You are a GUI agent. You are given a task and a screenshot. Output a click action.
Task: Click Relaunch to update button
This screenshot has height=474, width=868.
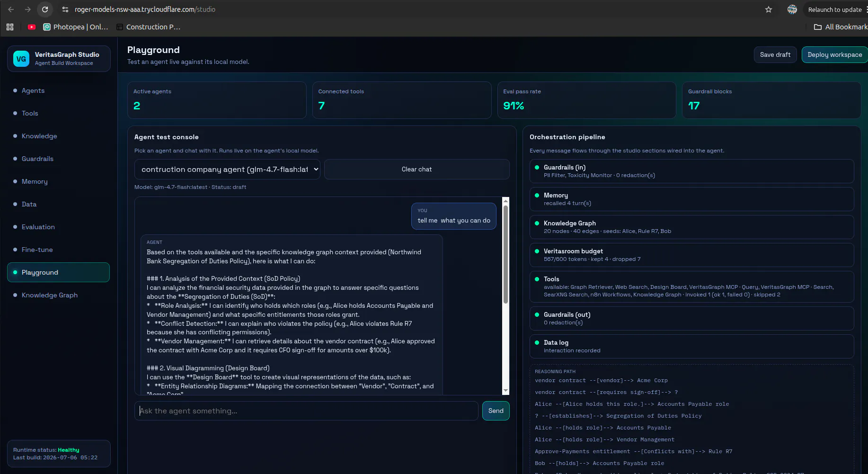pyautogui.click(x=835, y=9)
